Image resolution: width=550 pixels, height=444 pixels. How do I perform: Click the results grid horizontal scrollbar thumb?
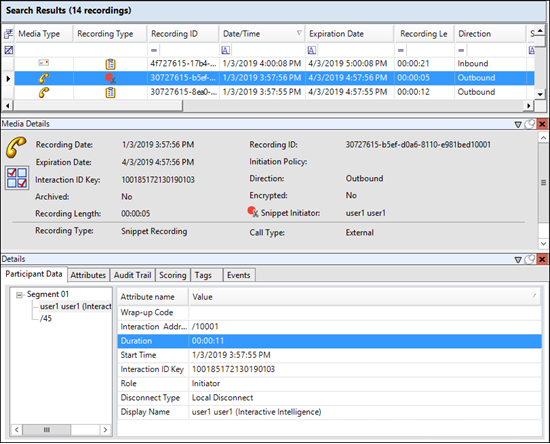[98, 106]
